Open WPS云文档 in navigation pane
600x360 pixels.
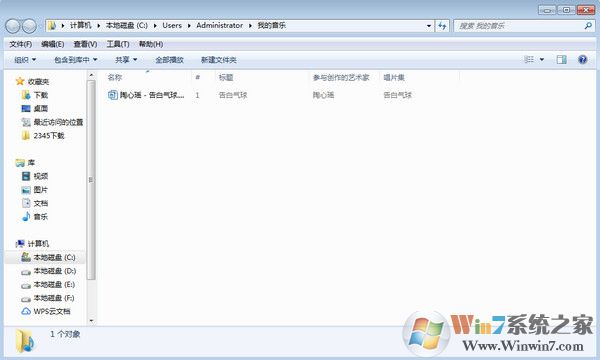52,311
